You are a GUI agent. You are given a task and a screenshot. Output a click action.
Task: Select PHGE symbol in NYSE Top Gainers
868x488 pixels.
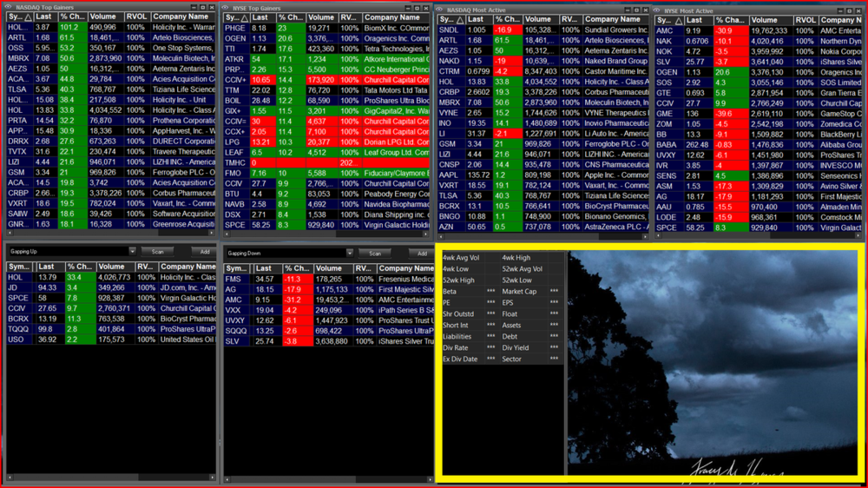pos(235,29)
